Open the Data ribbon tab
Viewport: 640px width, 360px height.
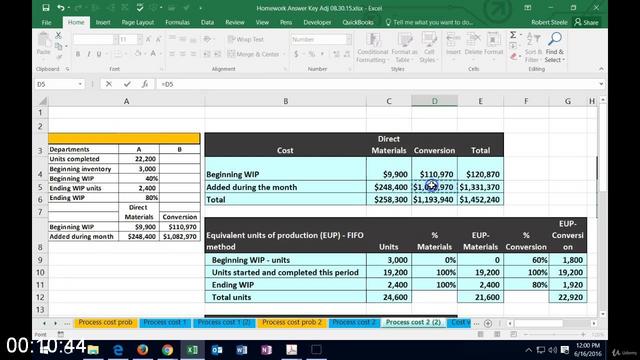point(207,22)
